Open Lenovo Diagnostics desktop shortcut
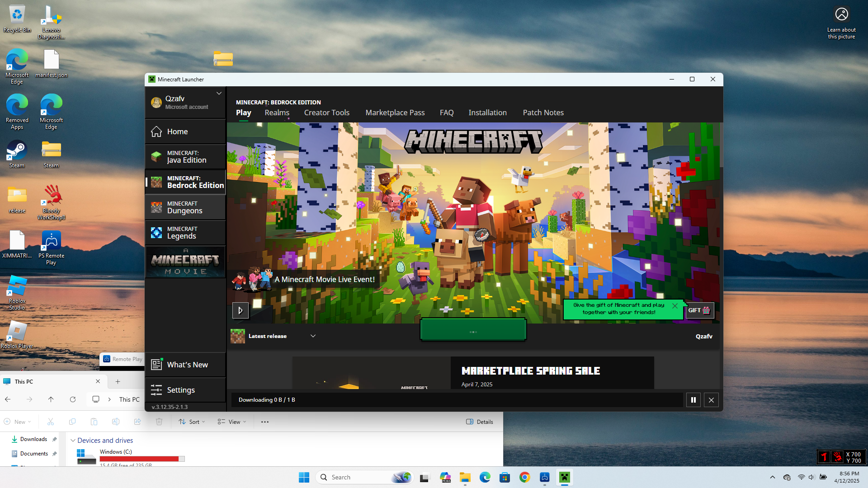The width and height of the screenshot is (868, 488). 51,22
